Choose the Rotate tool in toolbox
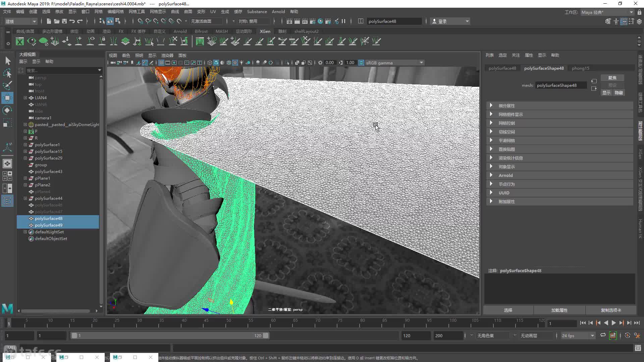The height and width of the screenshot is (362, 644). coord(7,110)
